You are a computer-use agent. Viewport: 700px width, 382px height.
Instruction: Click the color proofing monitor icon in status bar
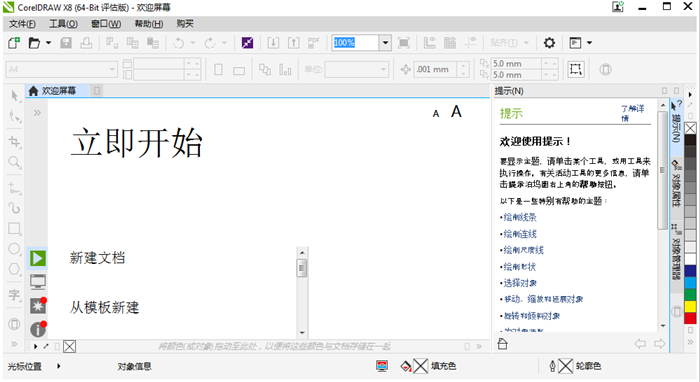pyautogui.click(x=382, y=366)
